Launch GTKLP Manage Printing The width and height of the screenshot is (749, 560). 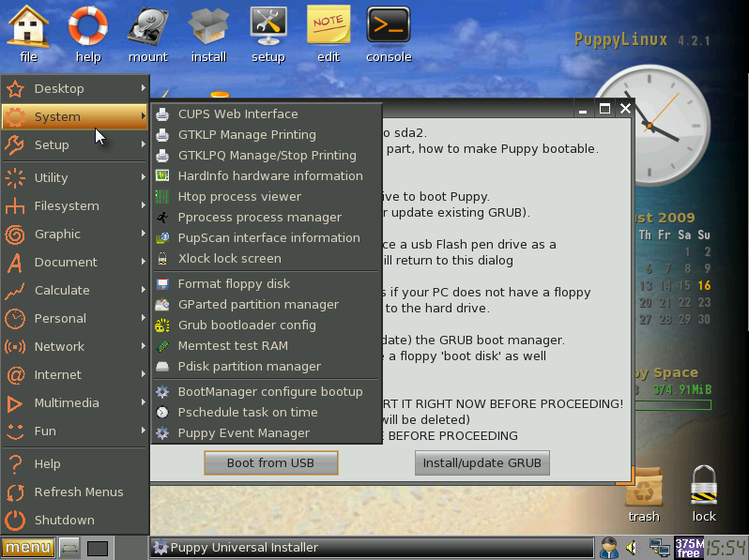pyautogui.click(x=267, y=135)
